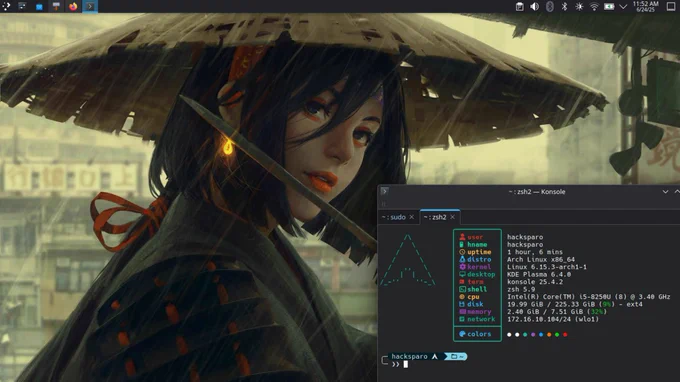Open the Bluetooth tray icon
The image size is (680, 382).
564,7
